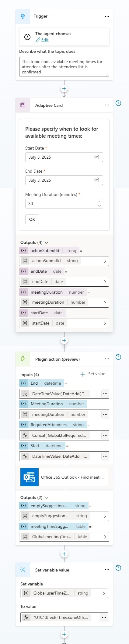
Task: Open the startDate variable selector chevron
Action: (105, 323)
